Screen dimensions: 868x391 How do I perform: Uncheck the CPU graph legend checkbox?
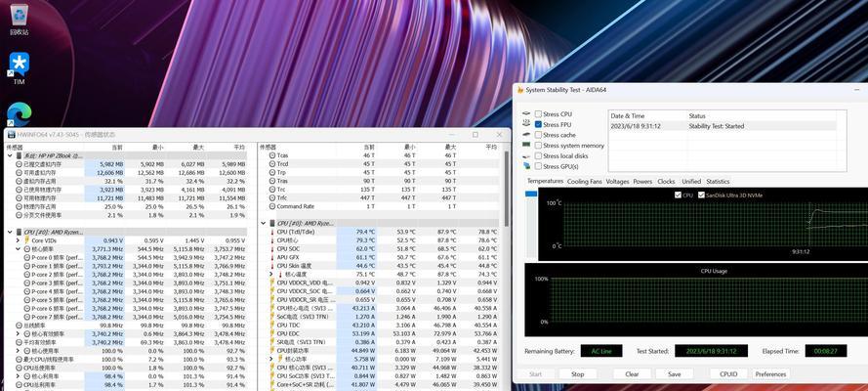pos(679,195)
